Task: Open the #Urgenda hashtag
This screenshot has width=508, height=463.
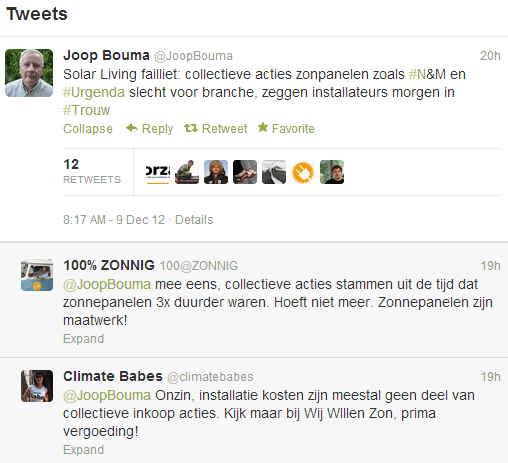Action: tap(94, 92)
